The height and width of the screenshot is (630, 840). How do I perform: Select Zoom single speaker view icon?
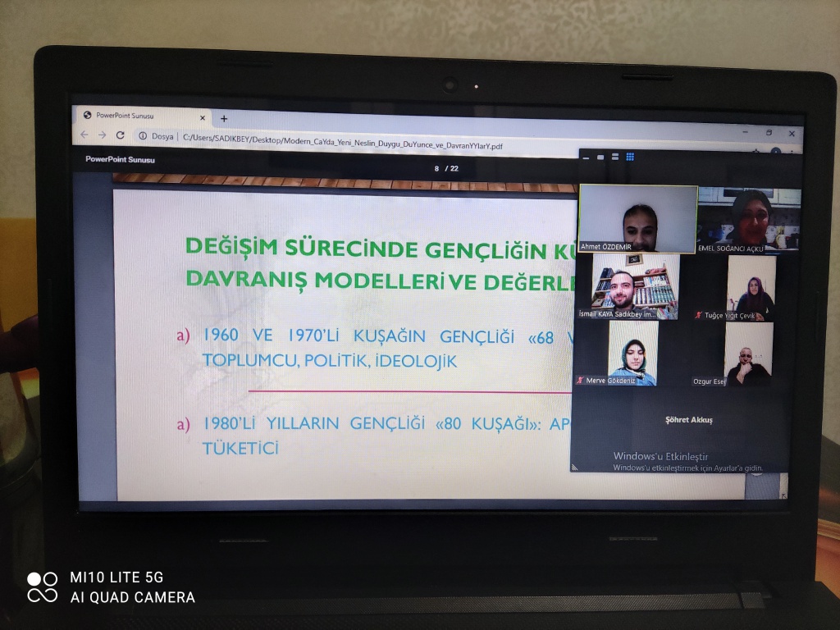[x=600, y=157]
